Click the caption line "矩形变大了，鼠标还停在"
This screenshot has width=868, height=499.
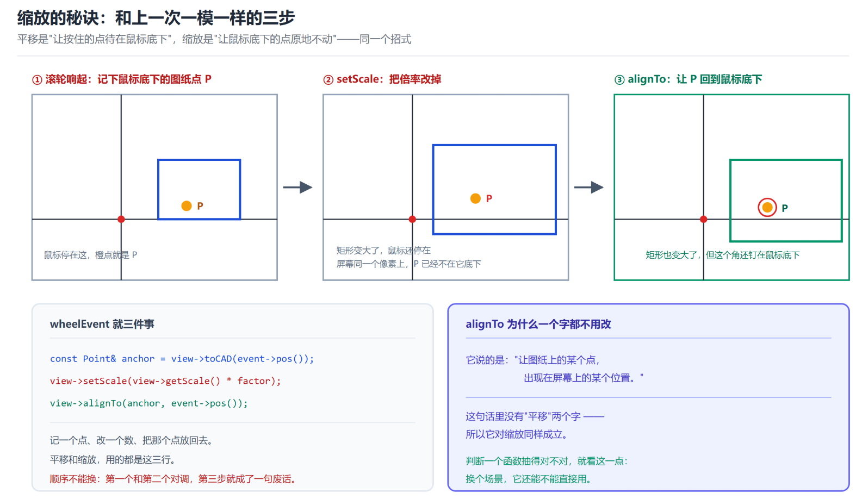383,251
